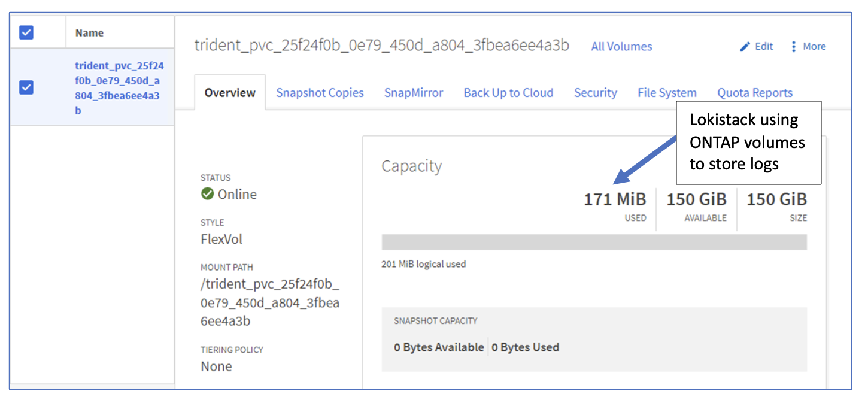Toggle the select-all header checkbox
The height and width of the screenshot is (400, 868).
[x=26, y=33]
